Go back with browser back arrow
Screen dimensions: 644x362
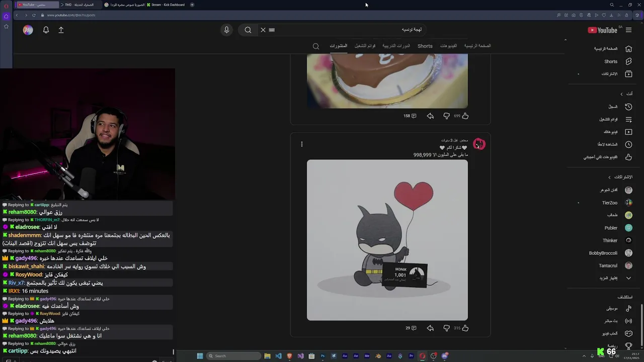point(17,15)
